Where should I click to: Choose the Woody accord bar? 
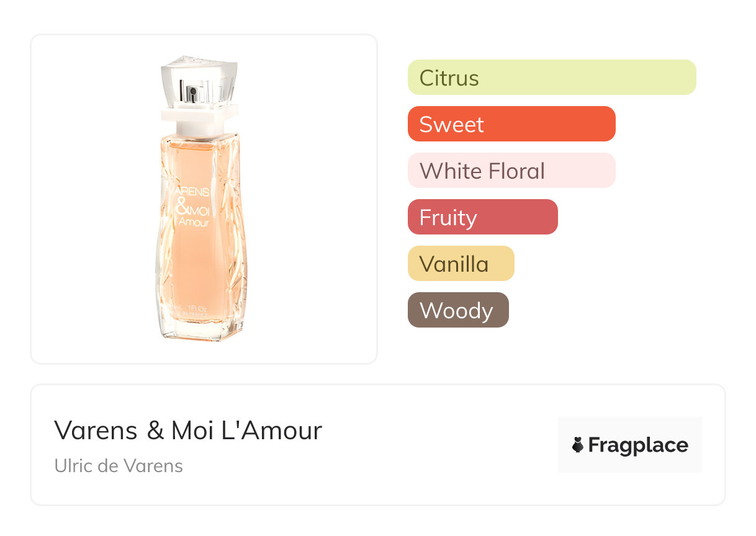pos(458,310)
